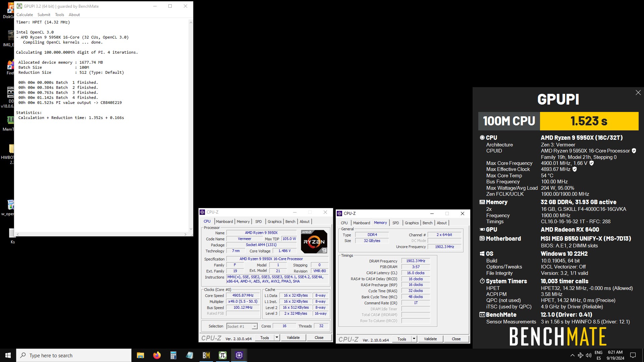Open File Explorer from taskbar
Viewport: 644px width, 362px height.
pos(140,355)
